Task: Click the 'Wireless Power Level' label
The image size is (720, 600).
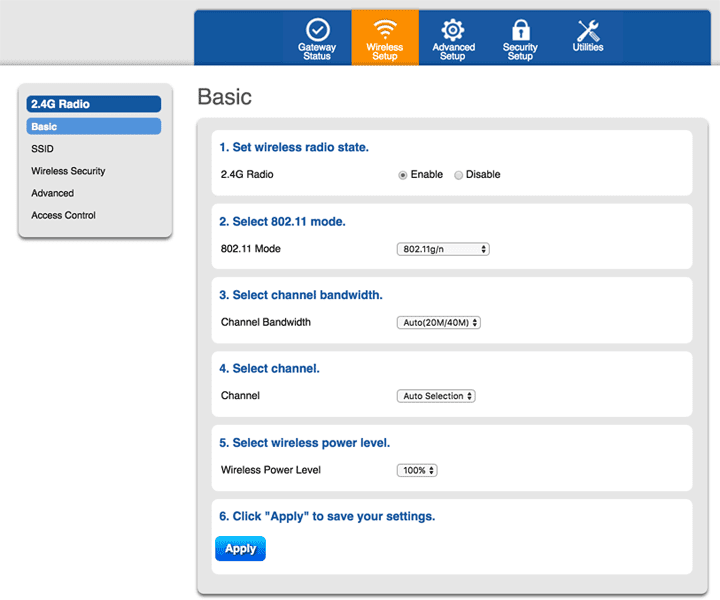Action: [x=271, y=470]
